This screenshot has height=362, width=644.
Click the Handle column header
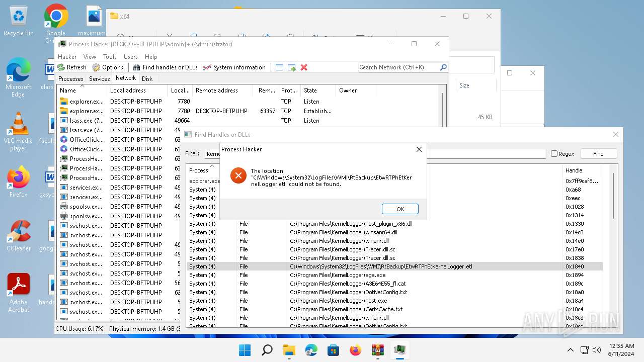(583, 170)
